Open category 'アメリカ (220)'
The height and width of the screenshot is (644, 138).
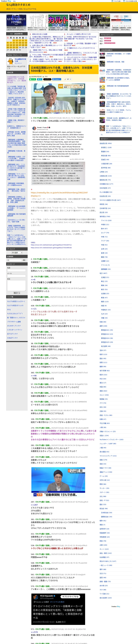[106, 220]
